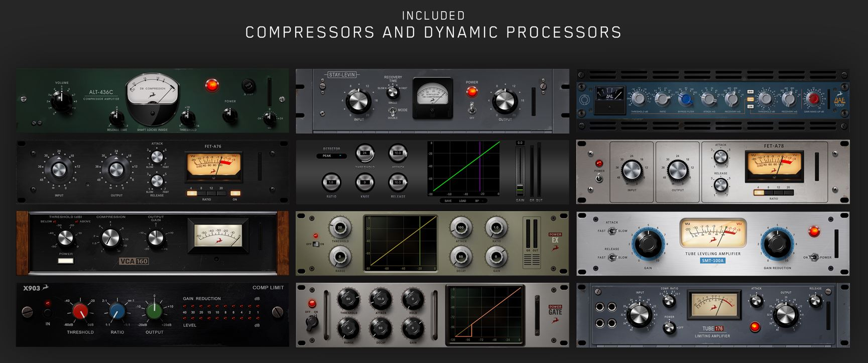Toggle the FET-A76 ON button

[235, 193]
